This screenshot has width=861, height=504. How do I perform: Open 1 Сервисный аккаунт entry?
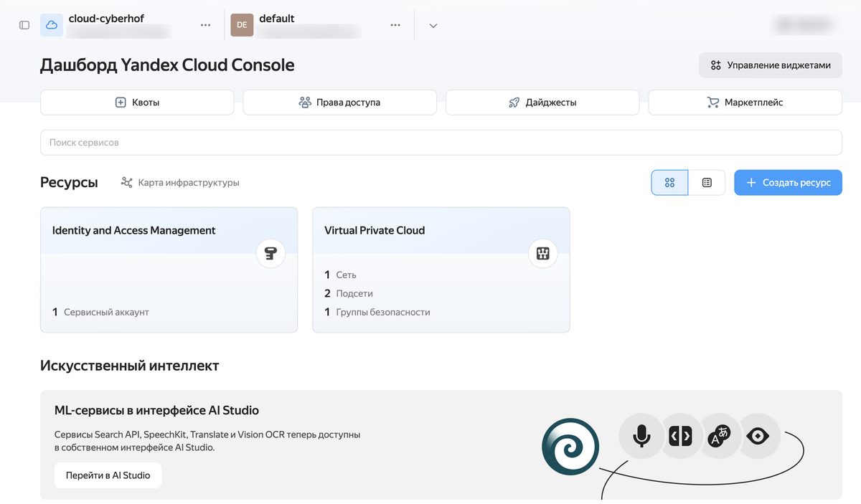tap(100, 312)
